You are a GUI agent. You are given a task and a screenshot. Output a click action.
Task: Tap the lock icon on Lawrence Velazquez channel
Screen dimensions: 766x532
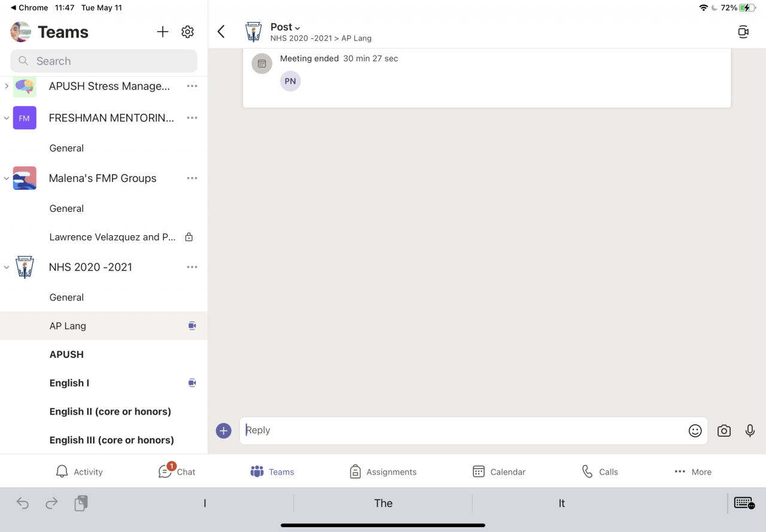189,237
